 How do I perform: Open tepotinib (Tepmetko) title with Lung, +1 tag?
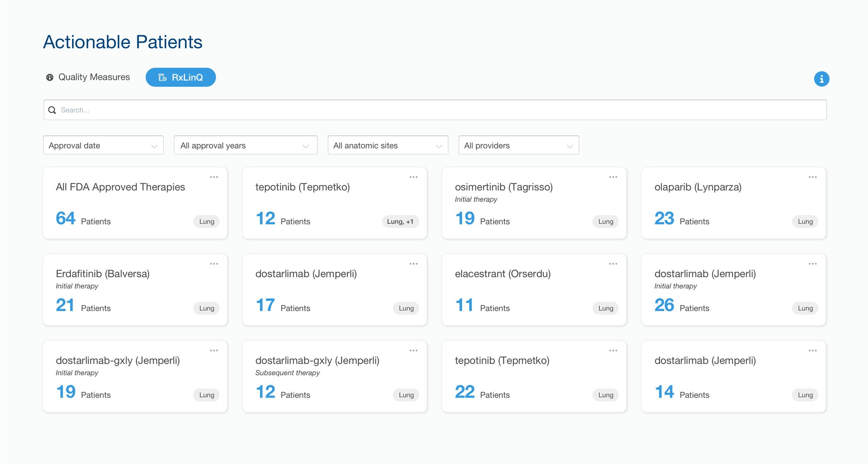[x=302, y=187]
